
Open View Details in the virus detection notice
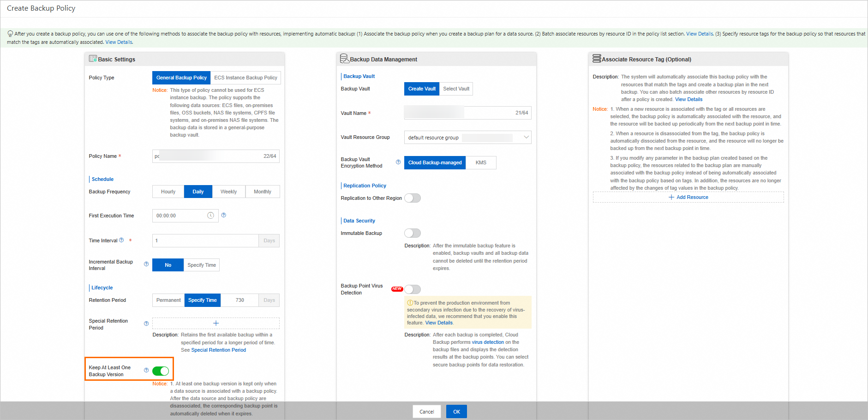(439, 323)
